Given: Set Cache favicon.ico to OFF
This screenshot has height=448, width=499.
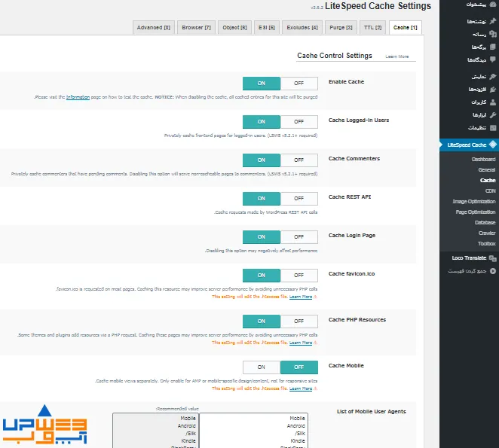Looking at the screenshot, I should [x=298, y=276].
